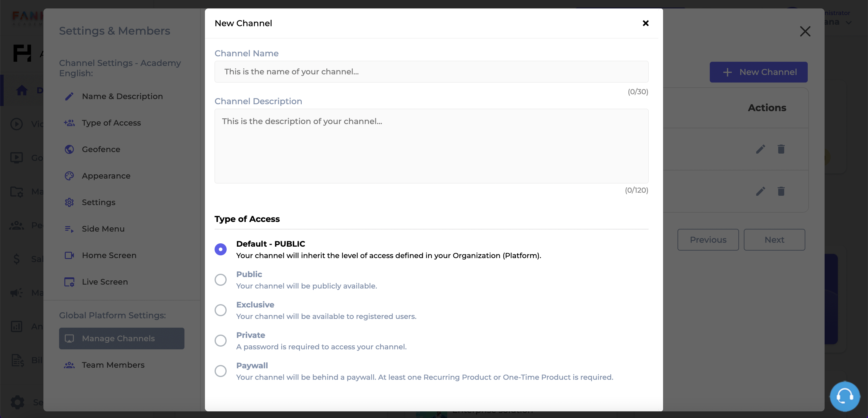Click the screen-gear icon for Live Screen
Viewport: 868px width, 418px height.
tap(69, 282)
